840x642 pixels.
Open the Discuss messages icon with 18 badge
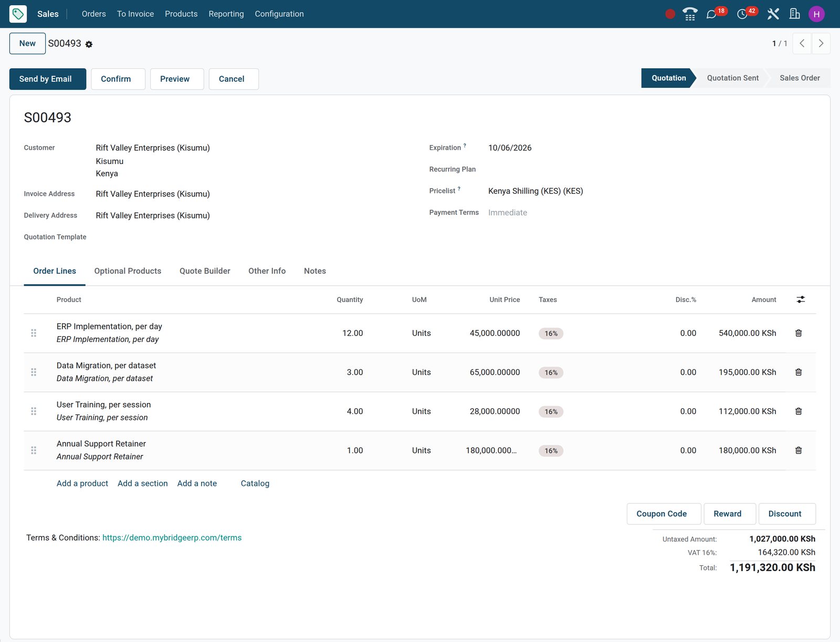pos(712,14)
